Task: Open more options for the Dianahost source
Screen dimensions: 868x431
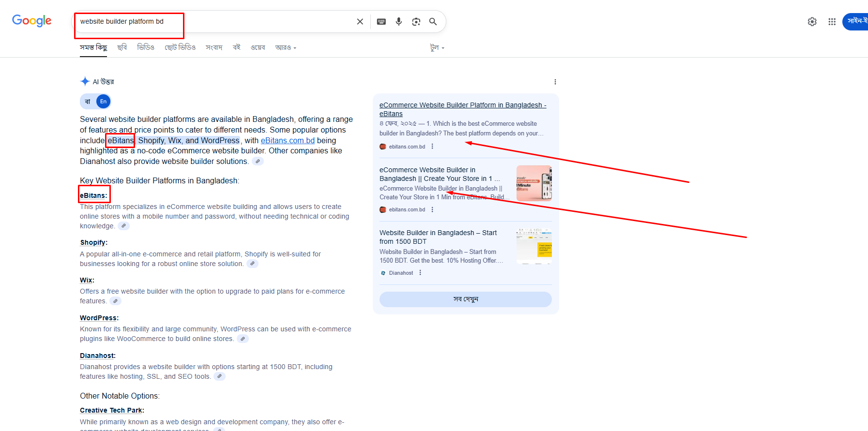Action: point(420,273)
